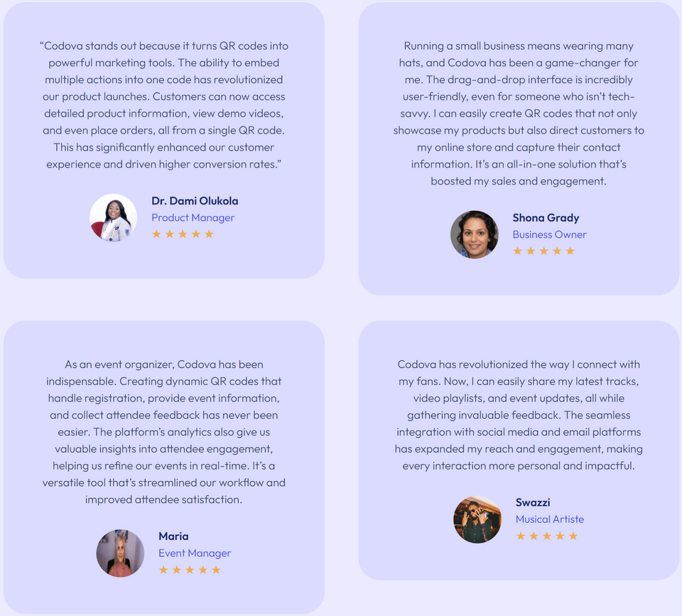
Task: Click the Swazzi name text
Action: [533, 502]
